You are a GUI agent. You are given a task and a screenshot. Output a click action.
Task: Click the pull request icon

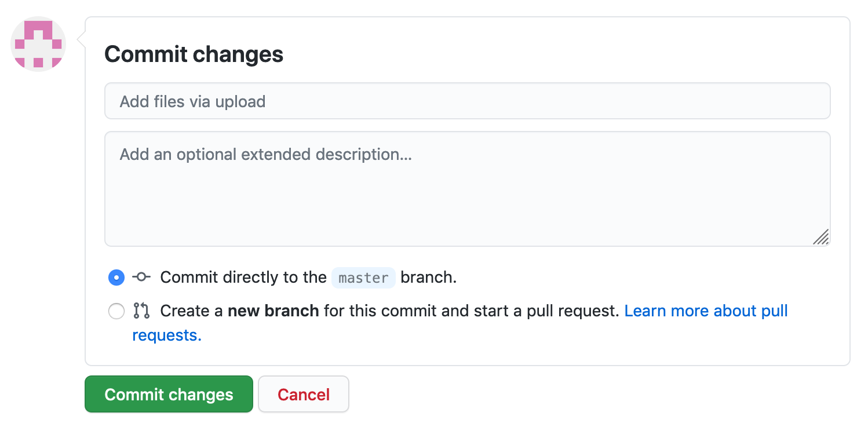click(141, 311)
